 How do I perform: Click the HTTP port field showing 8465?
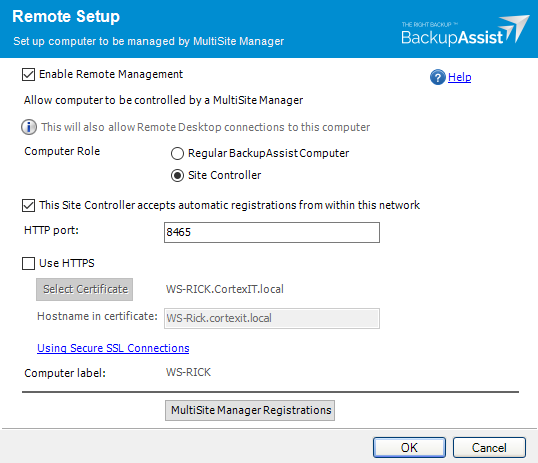pyautogui.click(x=272, y=232)
